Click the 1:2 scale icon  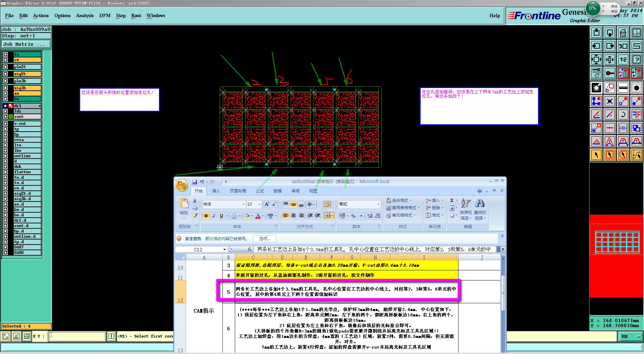click(623, 59)
